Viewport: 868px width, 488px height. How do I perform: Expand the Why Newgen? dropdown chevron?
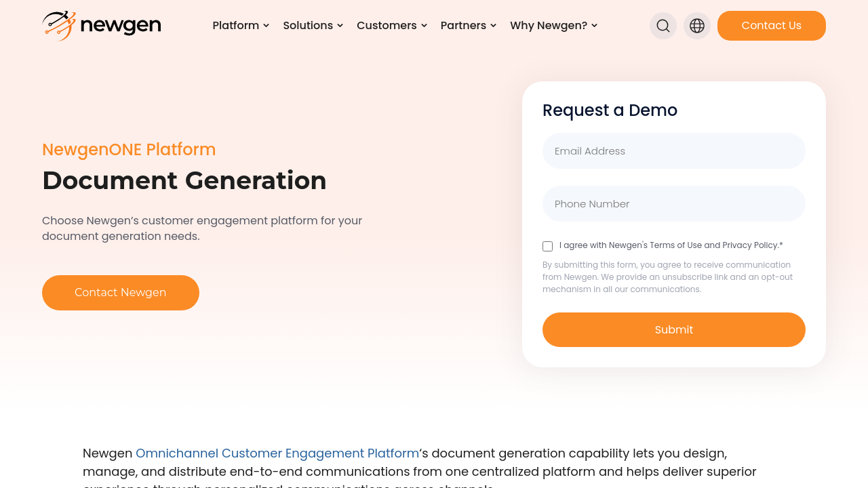click(595, 26)
